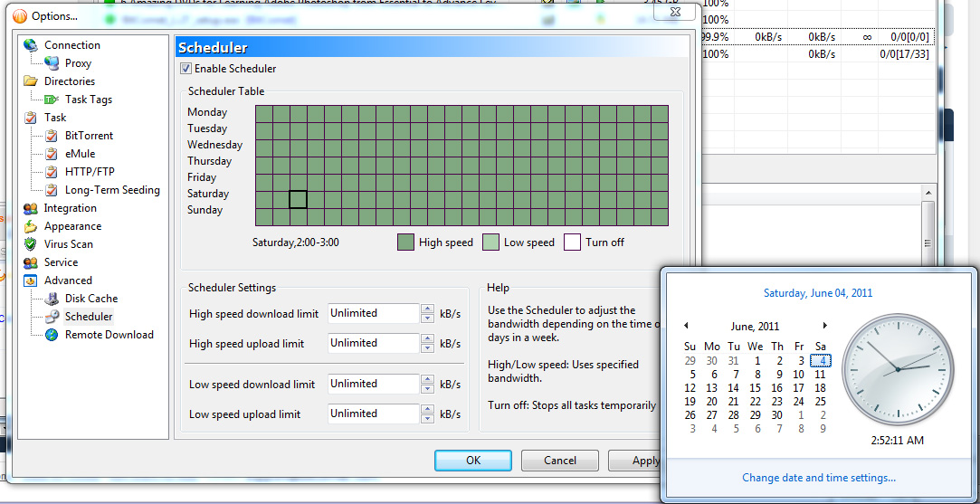Click the Disk Cache icon
Image resolution: width=980 pixels, height=504 pixels.
pyautogui.click(x=52, y=299)
